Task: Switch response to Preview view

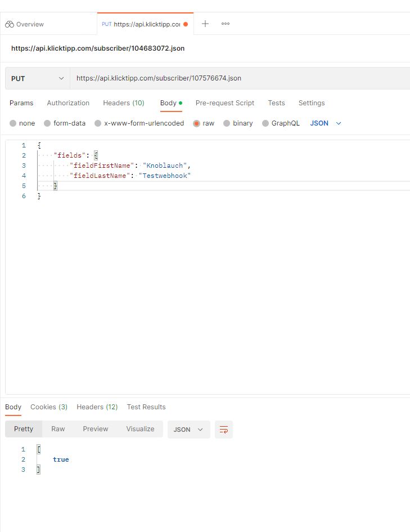Action: pyautogui.click(x=96, y=429)
